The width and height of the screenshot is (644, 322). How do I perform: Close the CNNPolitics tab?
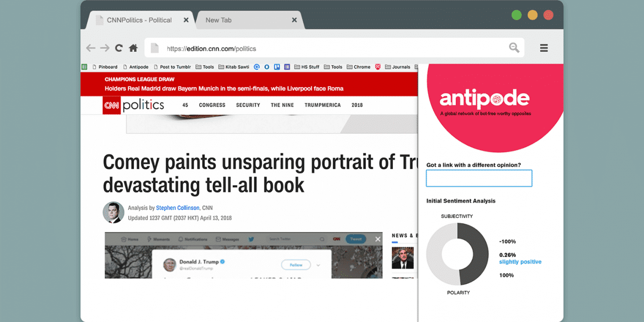[186, 20]
